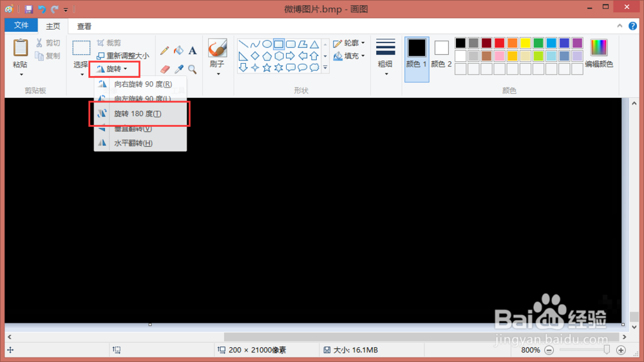Choose Flip horizontal (水平翻转)

[x=140, y=143]
